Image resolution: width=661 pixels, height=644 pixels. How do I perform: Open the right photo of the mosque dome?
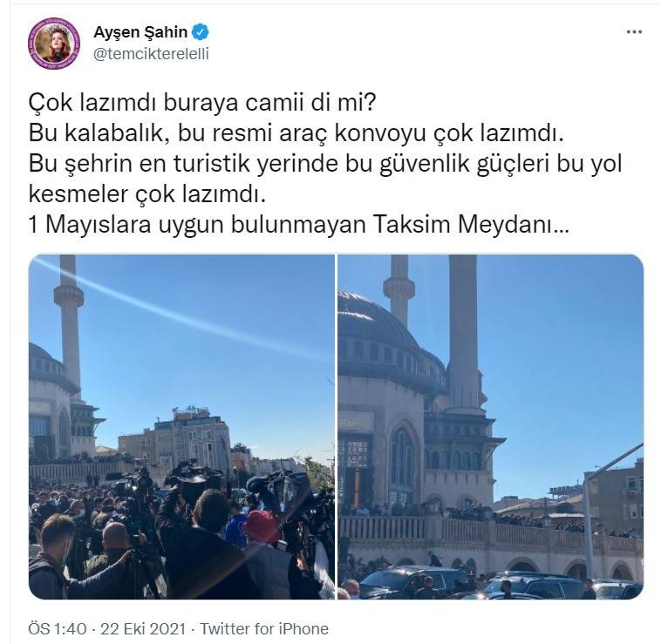pos(491,427)
